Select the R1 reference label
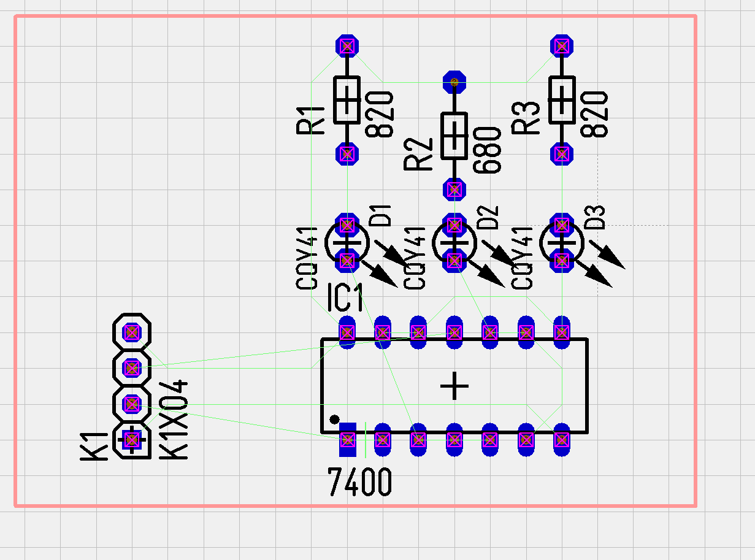The image size is (755, 560). (x=311, y=120)
